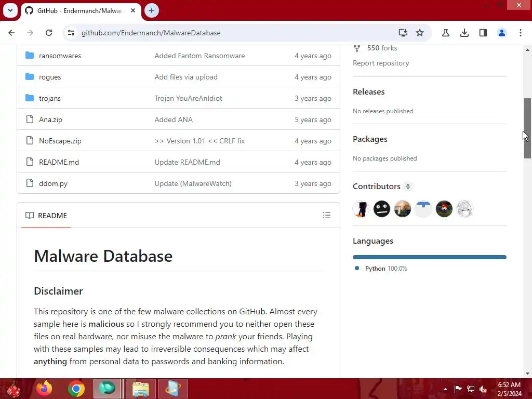Open the downloads icon in toolbar
Screen dimensions: 532x399
(464, 33)
